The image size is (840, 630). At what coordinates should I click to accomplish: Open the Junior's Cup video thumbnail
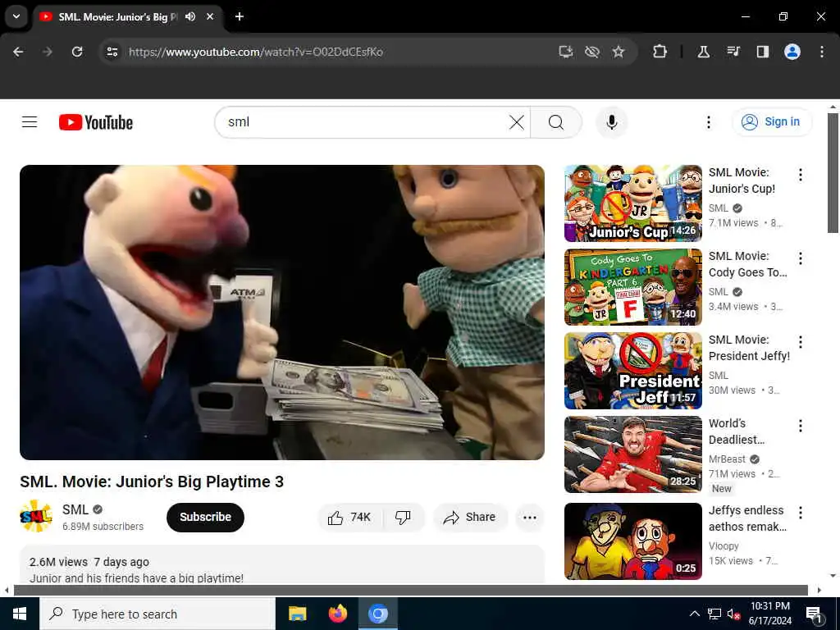click(x=632, y=203)
